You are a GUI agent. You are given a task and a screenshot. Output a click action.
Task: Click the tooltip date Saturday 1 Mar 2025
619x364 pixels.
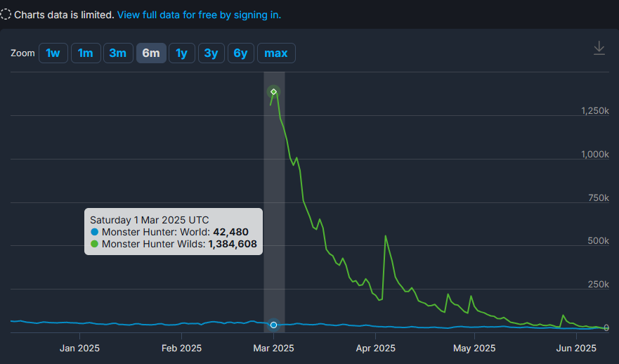tap(149, 219)
